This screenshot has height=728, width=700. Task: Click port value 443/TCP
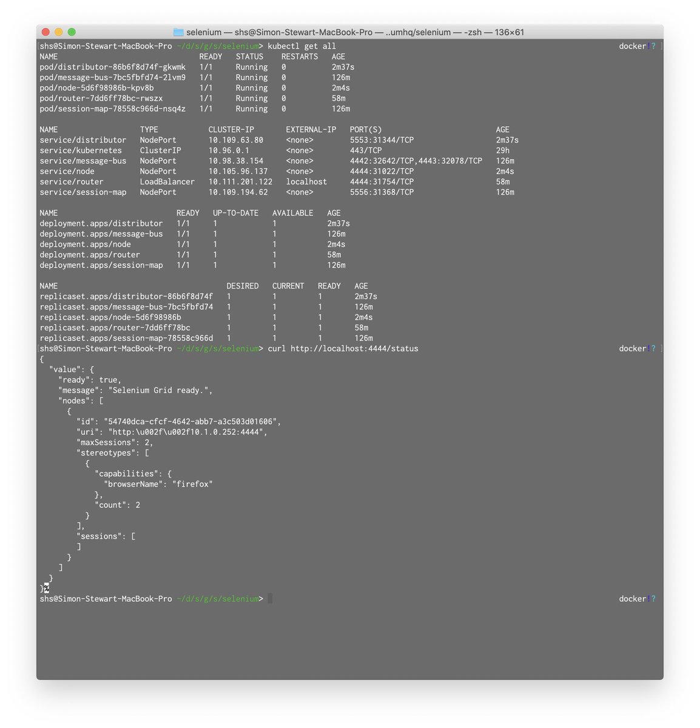(366, 150)
